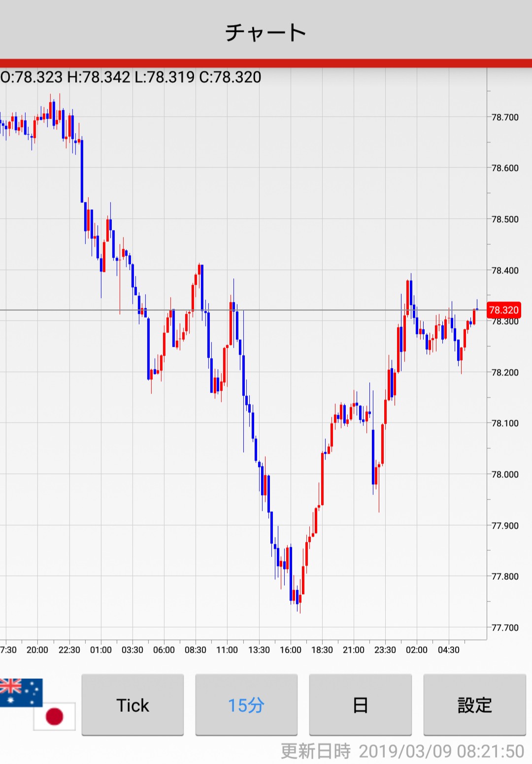This screenshot has height=764, width=532.
Task: Tap the Japanese flag icon
Action: point(55,717)
